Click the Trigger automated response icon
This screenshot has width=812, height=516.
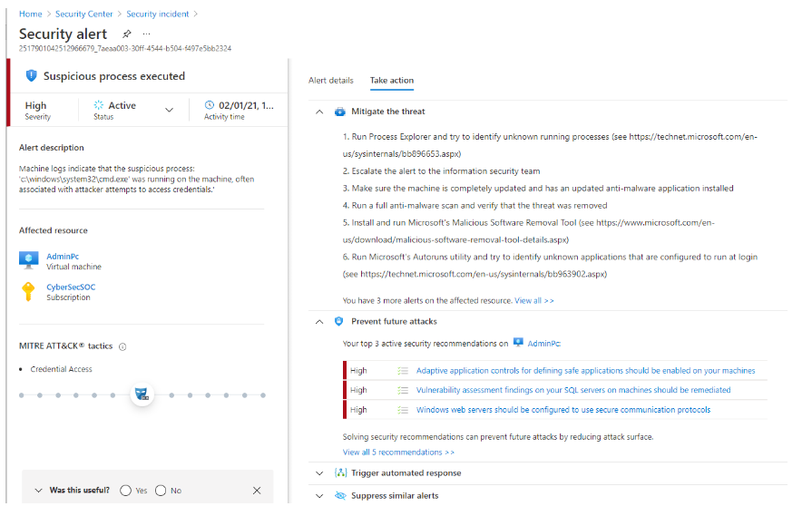(x=340, y=472)
